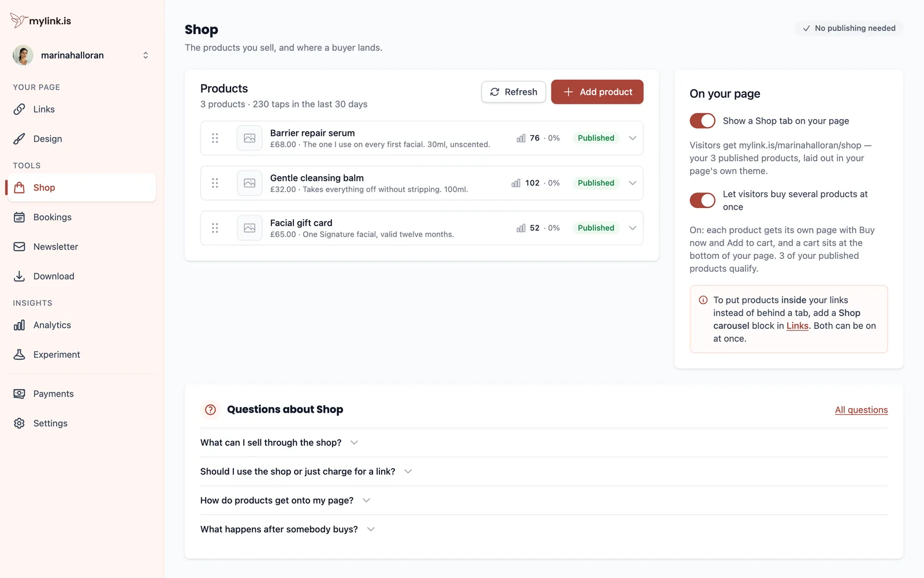
Task: Grab the drag handle for Gentle cleansing balm
Action: pyautogui.click(x=215, y=183)
